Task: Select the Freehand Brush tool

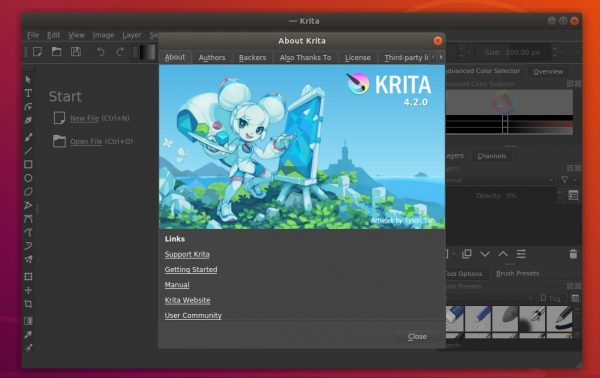Action: [28, 137]
